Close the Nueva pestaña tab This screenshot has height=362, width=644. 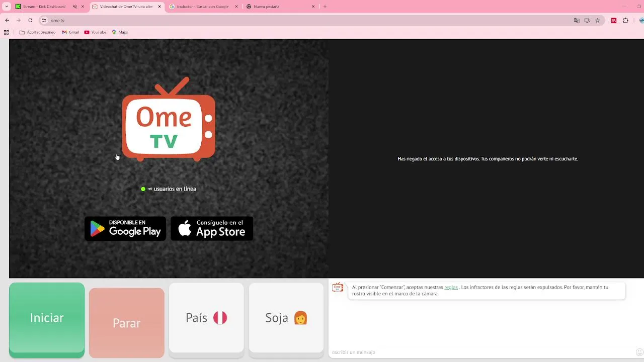[313, 7]
